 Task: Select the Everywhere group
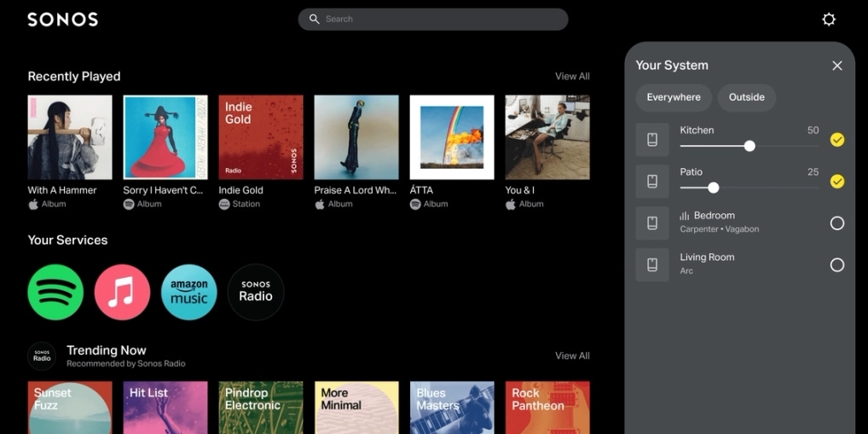[x=673, y=97]
